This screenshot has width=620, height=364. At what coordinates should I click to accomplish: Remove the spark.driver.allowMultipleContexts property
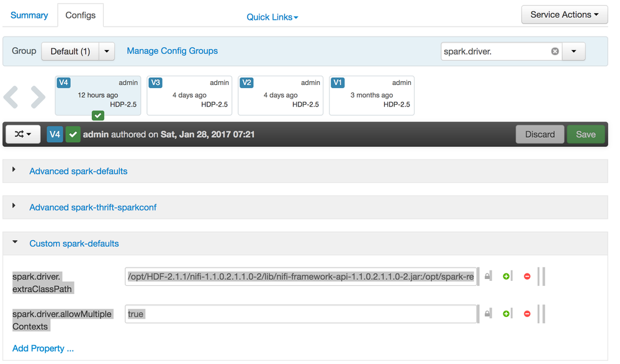(526, 313)
